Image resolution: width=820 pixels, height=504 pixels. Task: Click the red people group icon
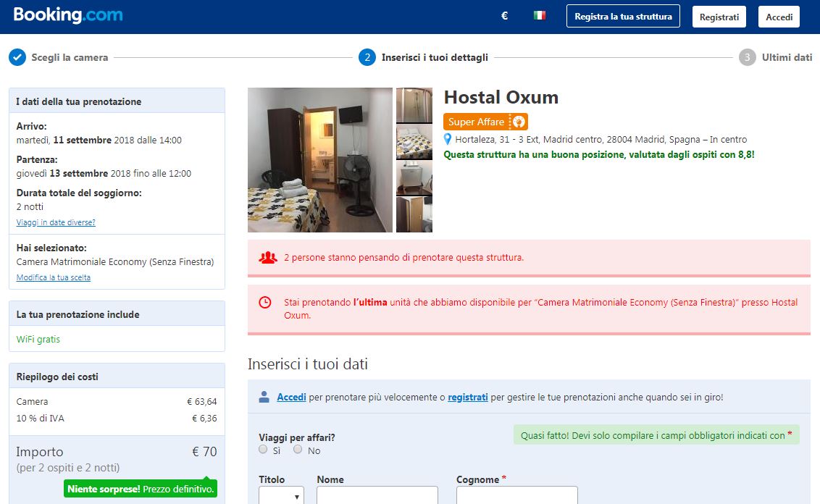pos(268,257)
